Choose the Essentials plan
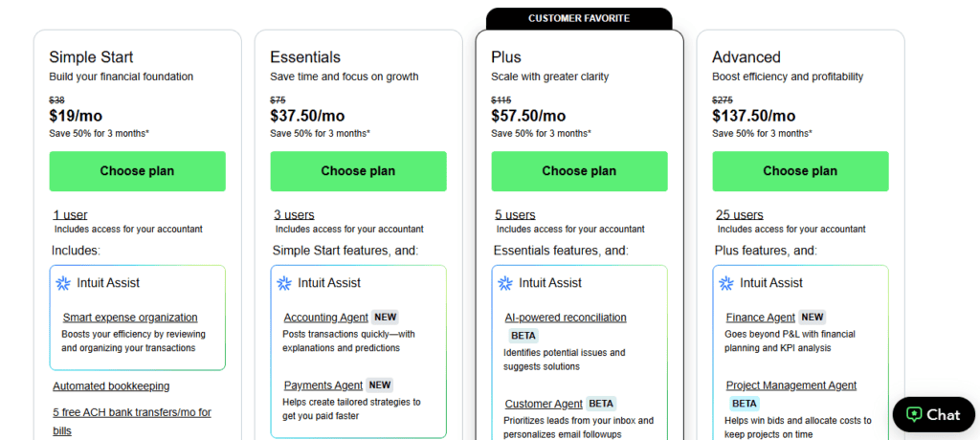 click(358, 171)
